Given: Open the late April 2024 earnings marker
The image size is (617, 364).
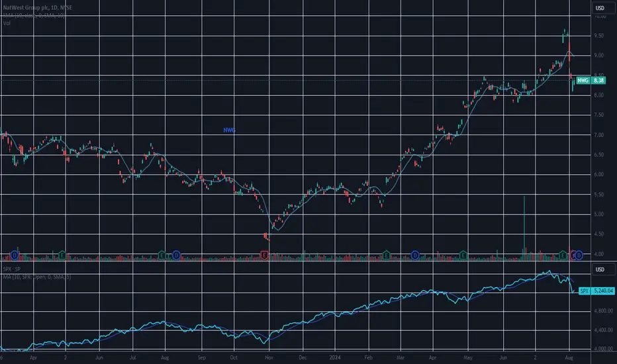Looking at the screenshot, I should point(463,255).
